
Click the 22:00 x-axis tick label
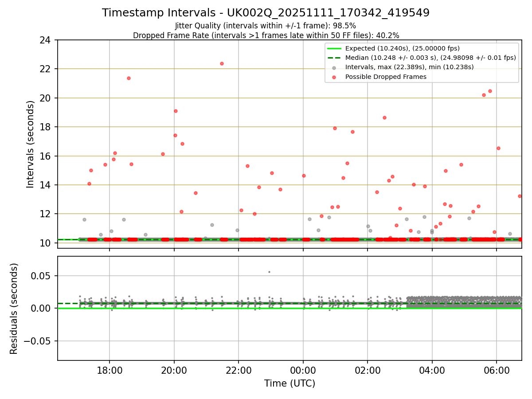(239, 370)
